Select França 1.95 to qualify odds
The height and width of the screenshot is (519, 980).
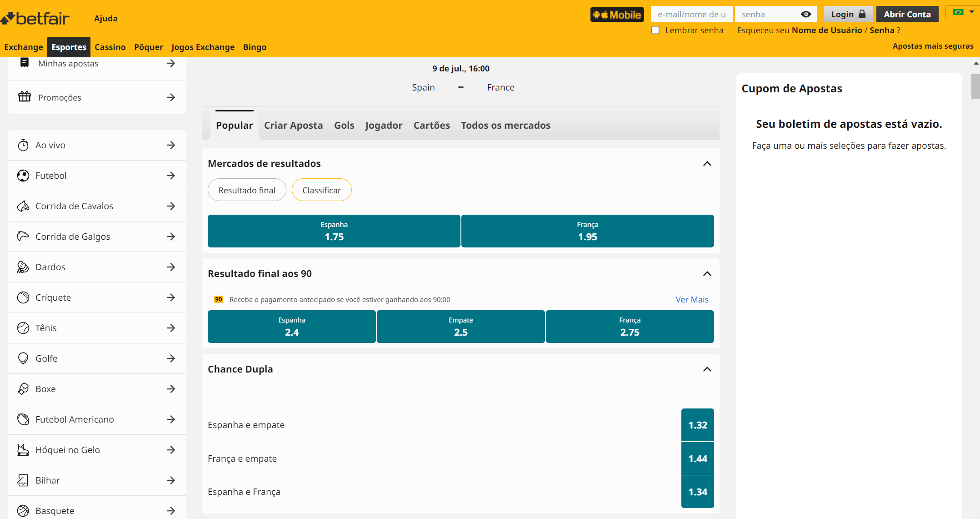(588, 231)
